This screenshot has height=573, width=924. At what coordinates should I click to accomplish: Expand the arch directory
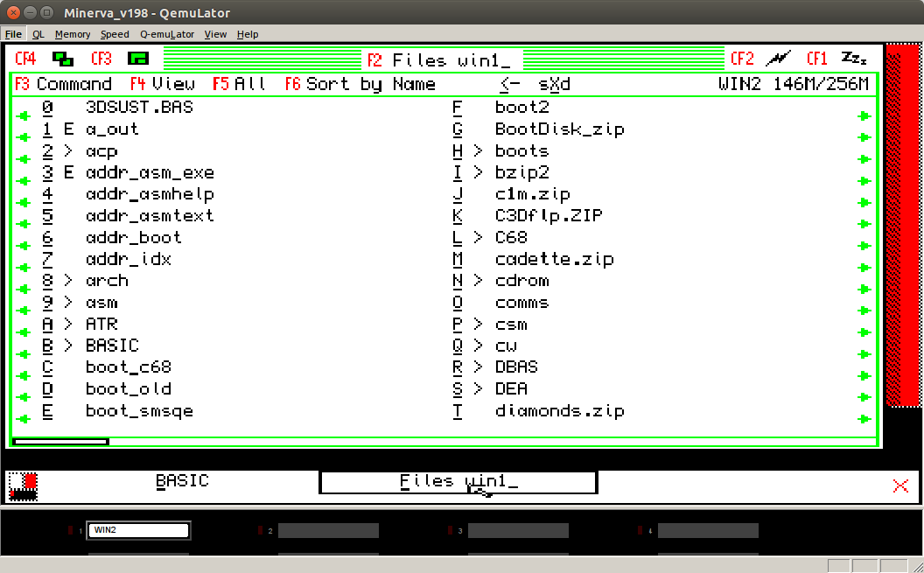pos(68,280)
